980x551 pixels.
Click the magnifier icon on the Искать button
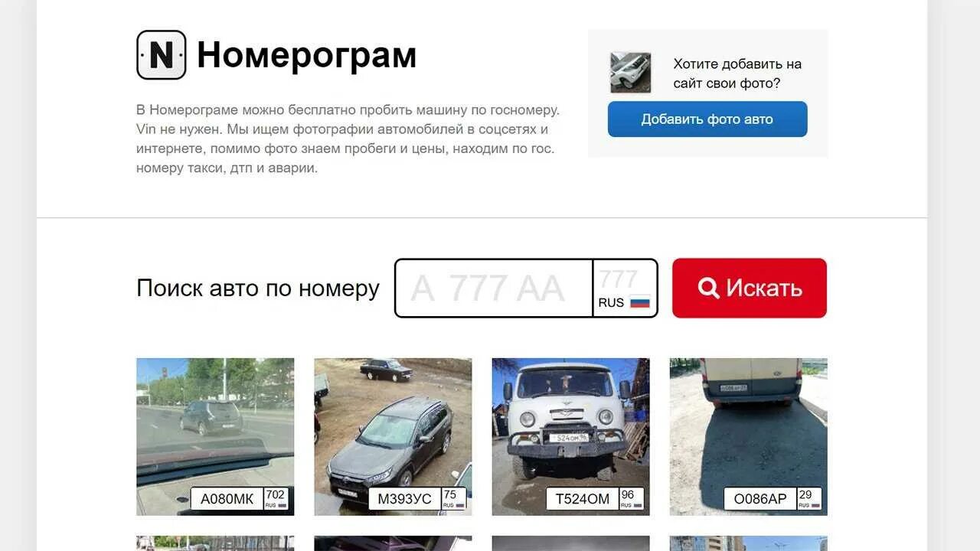709,288
